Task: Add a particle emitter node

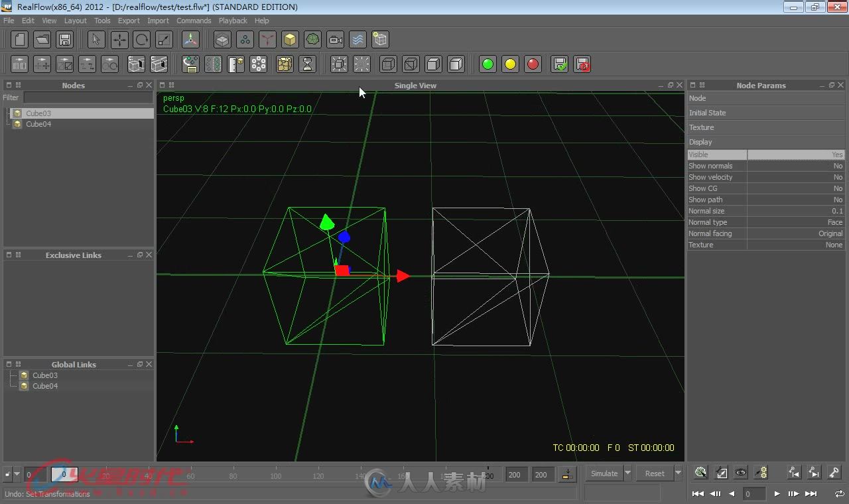Action: tap(245, 40)
